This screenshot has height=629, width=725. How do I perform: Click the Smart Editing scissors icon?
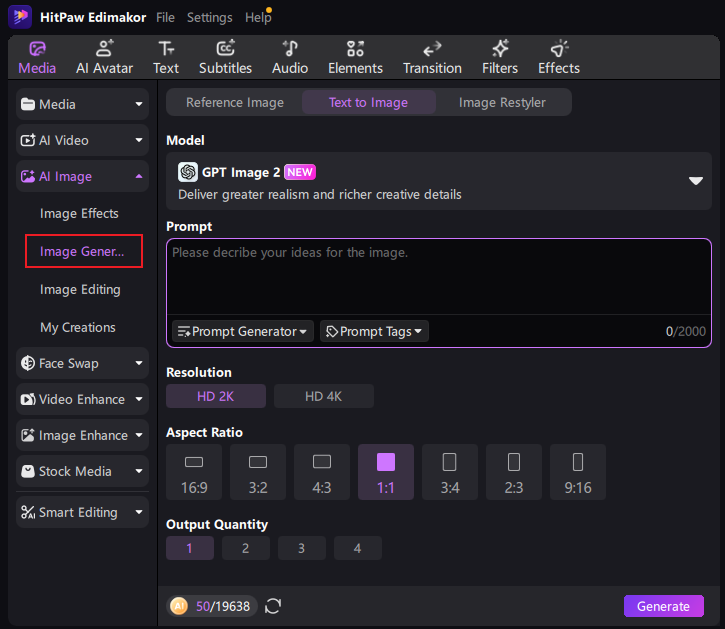(x=28, y=512)
